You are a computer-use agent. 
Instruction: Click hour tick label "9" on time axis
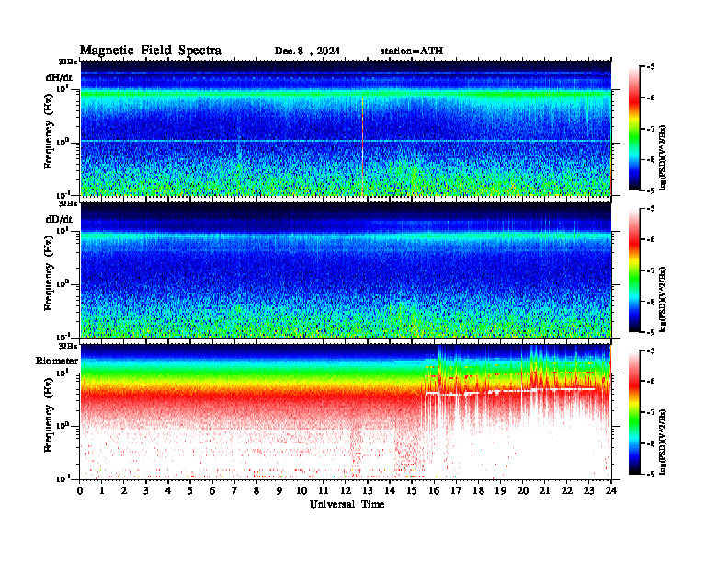[x=279, y=490]
